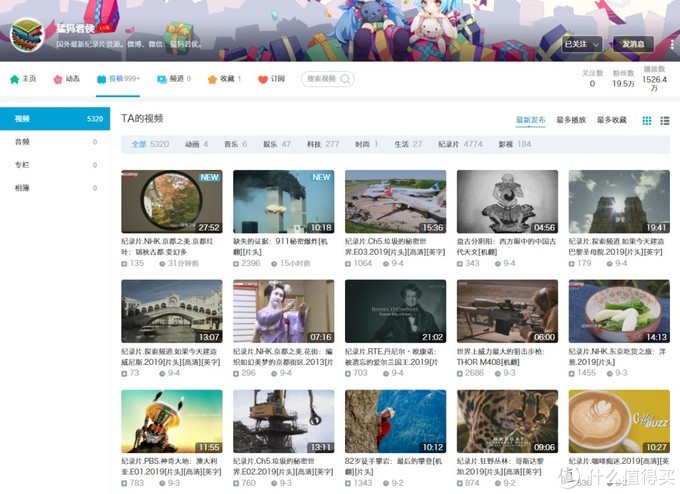Click the magnifier icon in search box

[345, 79]
